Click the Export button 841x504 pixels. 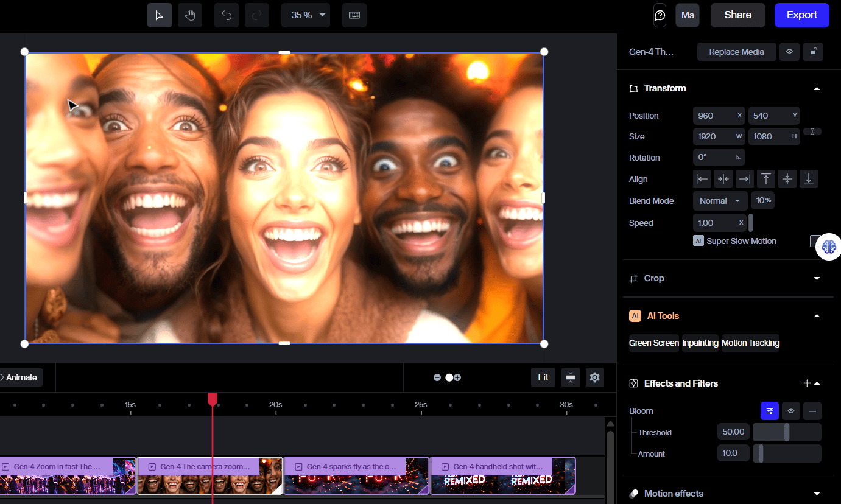[801, 15]
